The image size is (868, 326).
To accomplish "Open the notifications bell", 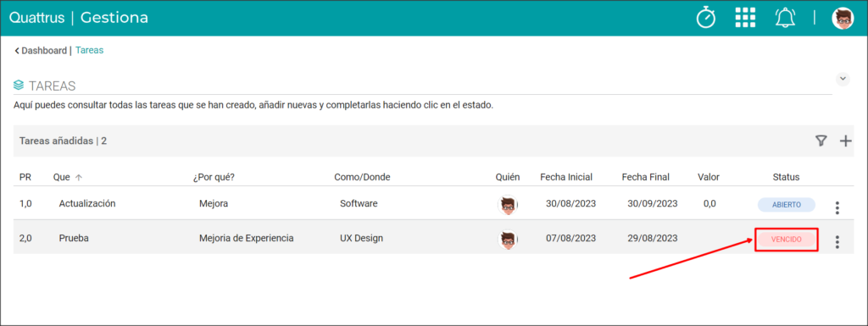I will [785, 19].
